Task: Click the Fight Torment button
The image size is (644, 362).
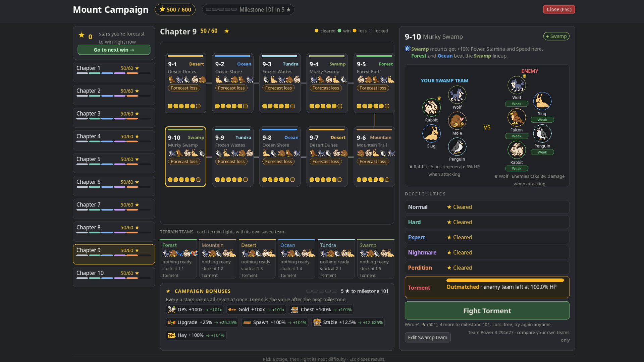Action: [487, 311]
